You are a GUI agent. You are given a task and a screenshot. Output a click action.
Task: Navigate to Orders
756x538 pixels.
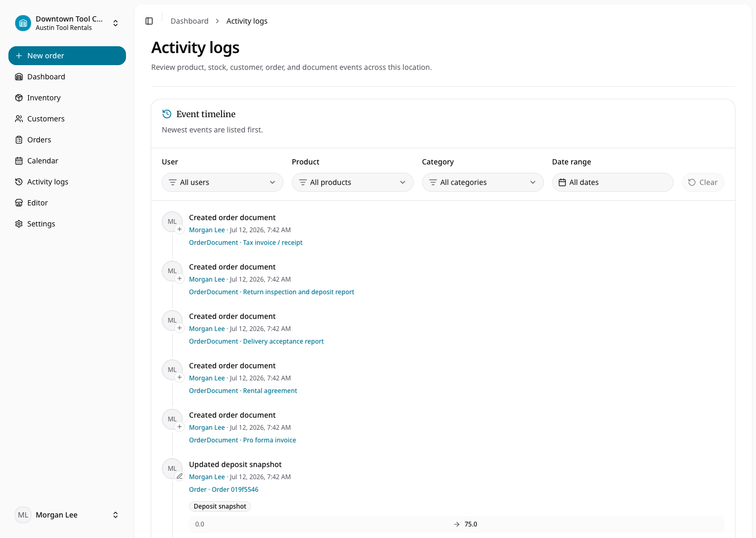pos(67,140)
